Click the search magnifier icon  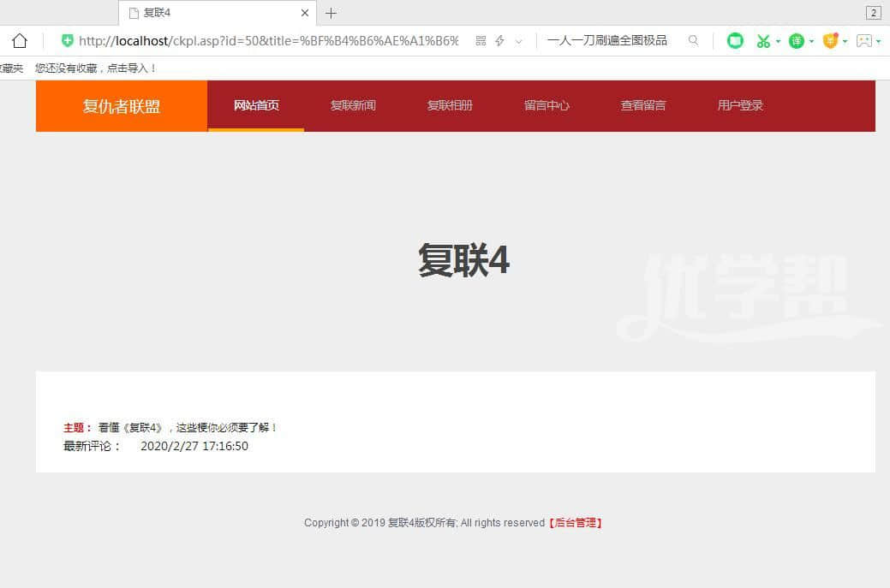coord(694,40)
